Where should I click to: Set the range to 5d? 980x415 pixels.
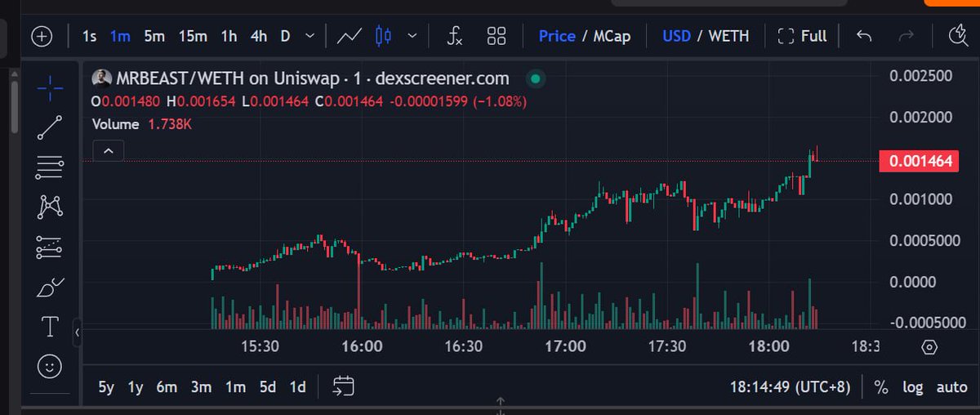click(268, 387)
